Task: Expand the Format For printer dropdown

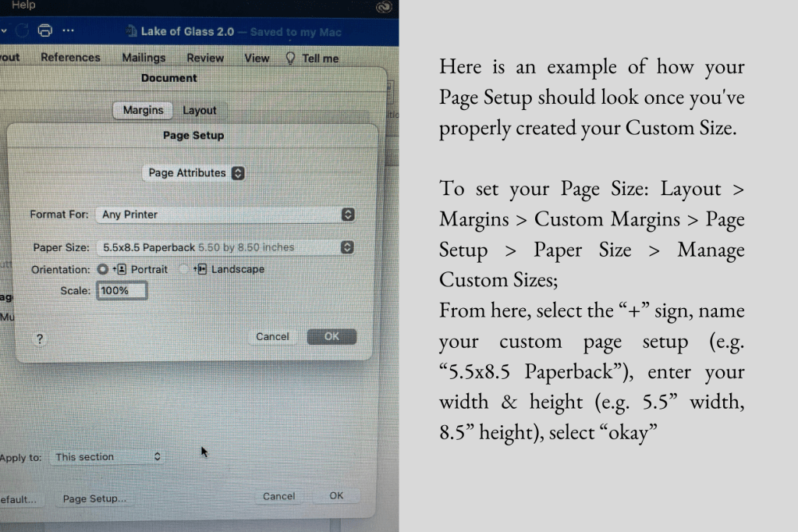Action: (225, 215)
